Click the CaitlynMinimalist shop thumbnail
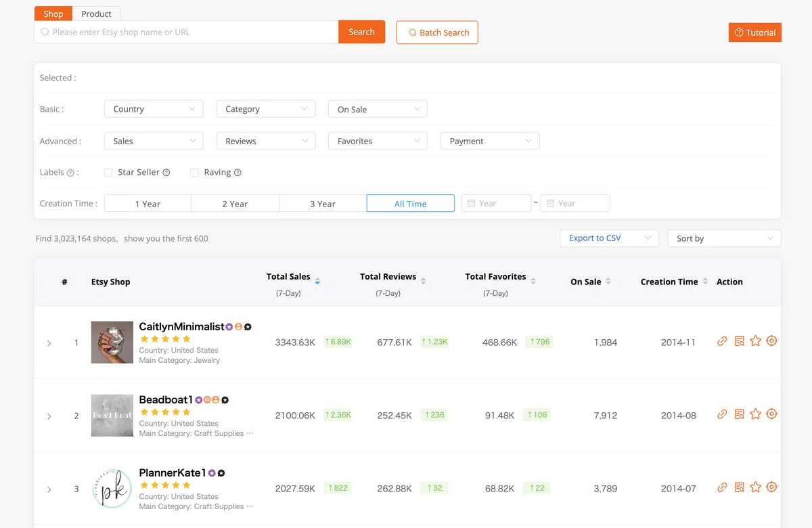The height and width of the screenshot is (528, 812). [x=112, y=343]
